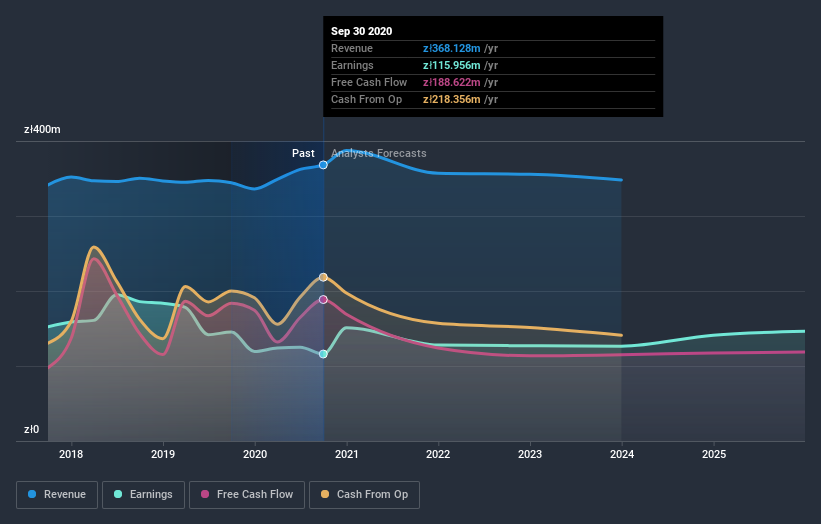Click the Analysts Forecasts label

[379, 153]
